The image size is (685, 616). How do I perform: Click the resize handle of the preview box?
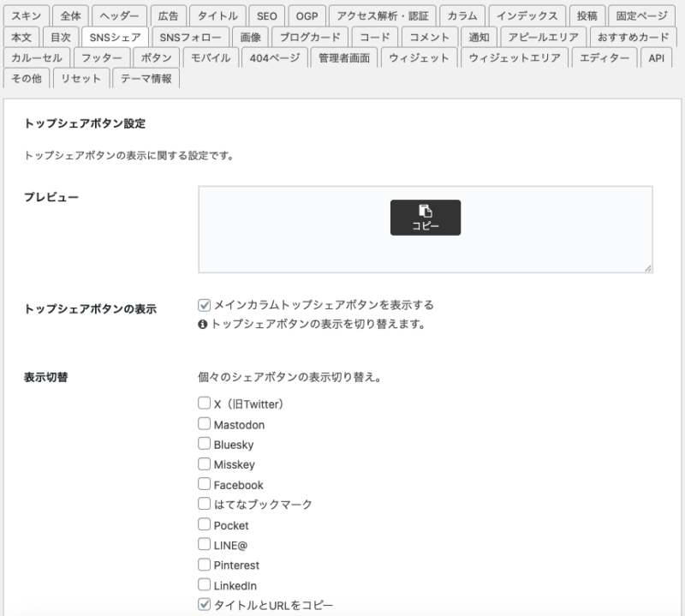pos(648,268)
